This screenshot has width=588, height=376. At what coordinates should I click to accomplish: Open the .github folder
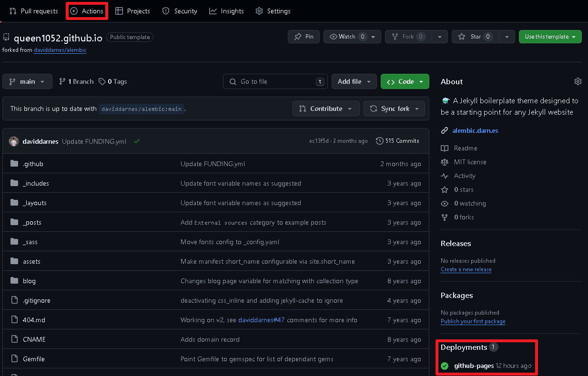33,164
